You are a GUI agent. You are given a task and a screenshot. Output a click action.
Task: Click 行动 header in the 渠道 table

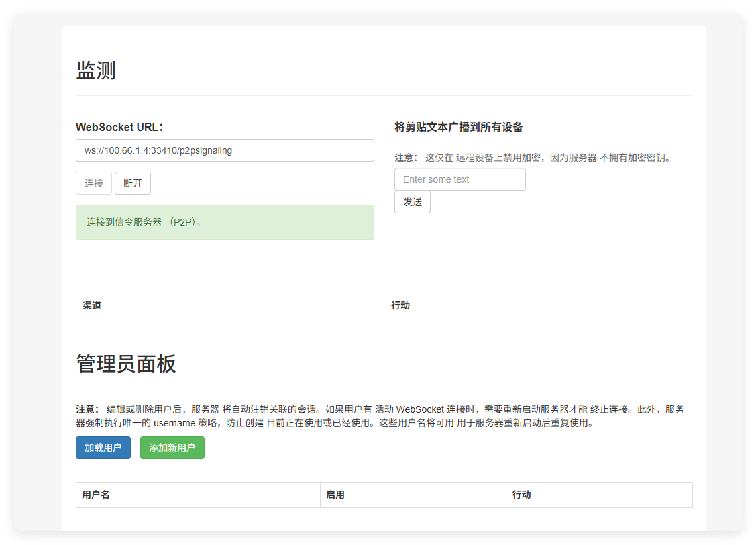pyautogui.click(x=400, y=305)
